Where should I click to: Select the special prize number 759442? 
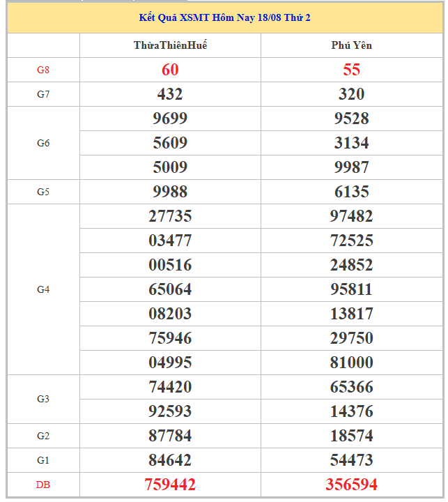[170, 485]
